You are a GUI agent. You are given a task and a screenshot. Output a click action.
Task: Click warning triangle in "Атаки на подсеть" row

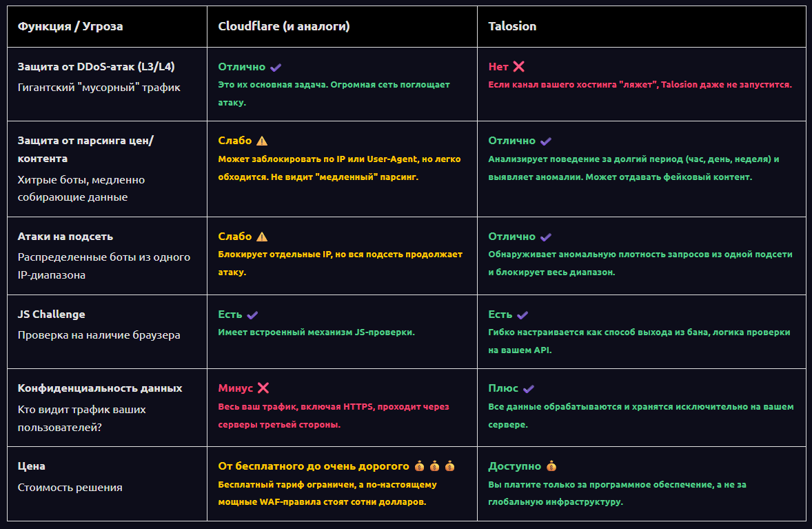[262, 237]
